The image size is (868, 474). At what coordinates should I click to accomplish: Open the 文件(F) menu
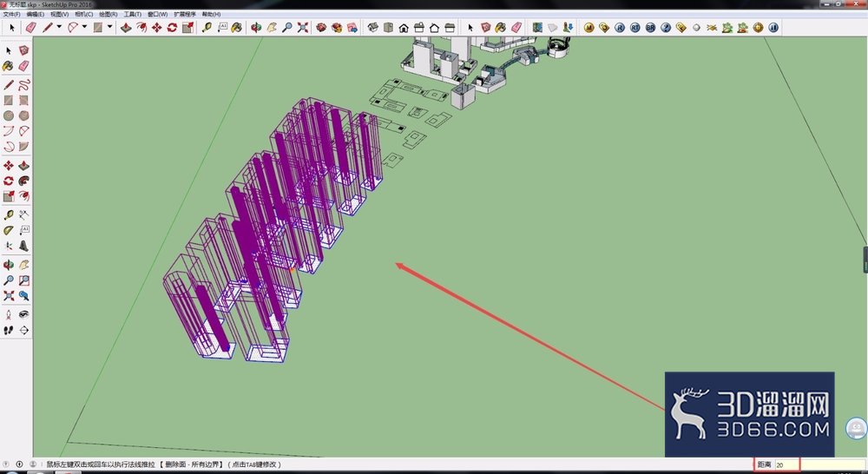point(11,15)
